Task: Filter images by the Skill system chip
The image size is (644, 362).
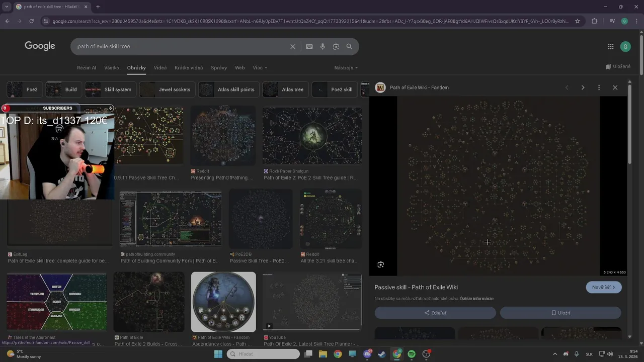Action: 111,89
